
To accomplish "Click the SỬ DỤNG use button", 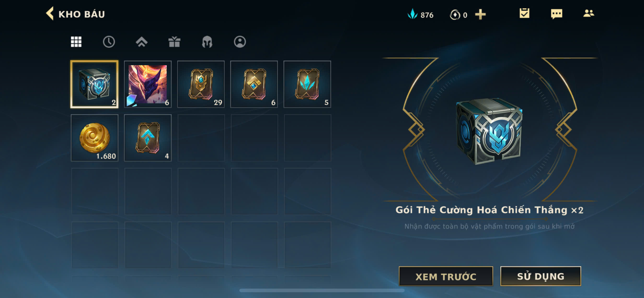I will 540,276.
